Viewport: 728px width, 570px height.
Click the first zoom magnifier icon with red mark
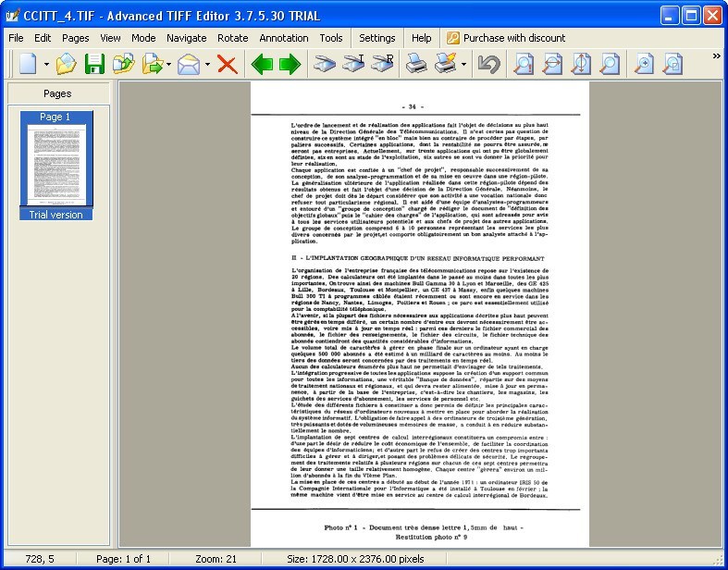click(x=524, y=64)
